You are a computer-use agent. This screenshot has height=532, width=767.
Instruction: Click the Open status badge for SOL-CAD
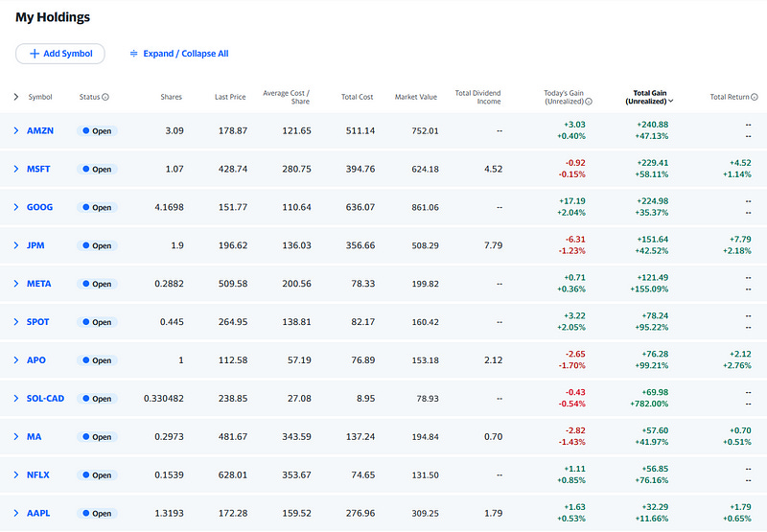pos(97,398)
